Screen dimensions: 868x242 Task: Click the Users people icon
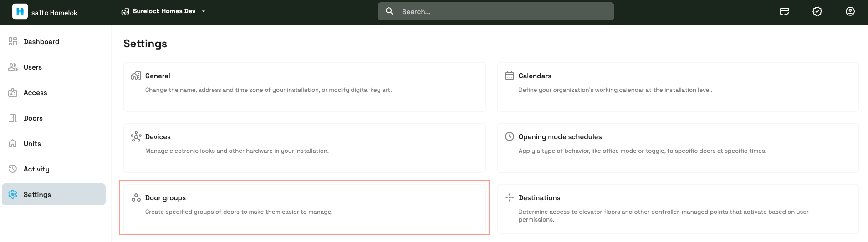point(13,67)
